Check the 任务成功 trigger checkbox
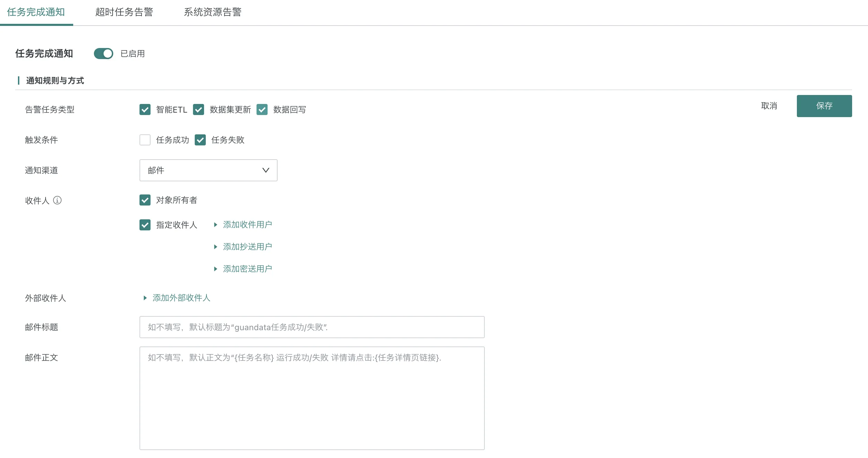This screenshot has width=868, height=458. tap(145, 140)
